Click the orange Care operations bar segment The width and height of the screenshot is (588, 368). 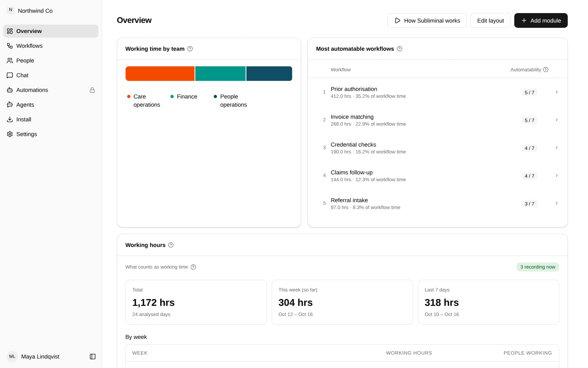[160, 74]
